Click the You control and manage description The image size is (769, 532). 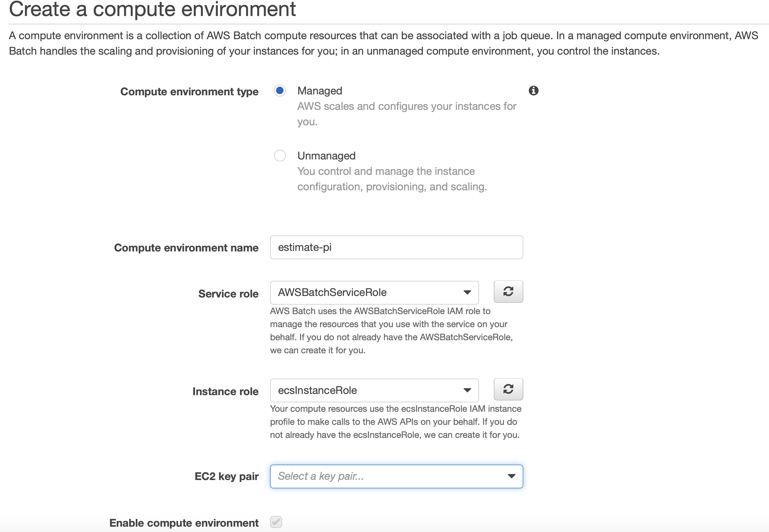pyautogui.click(x=392, y=179)
